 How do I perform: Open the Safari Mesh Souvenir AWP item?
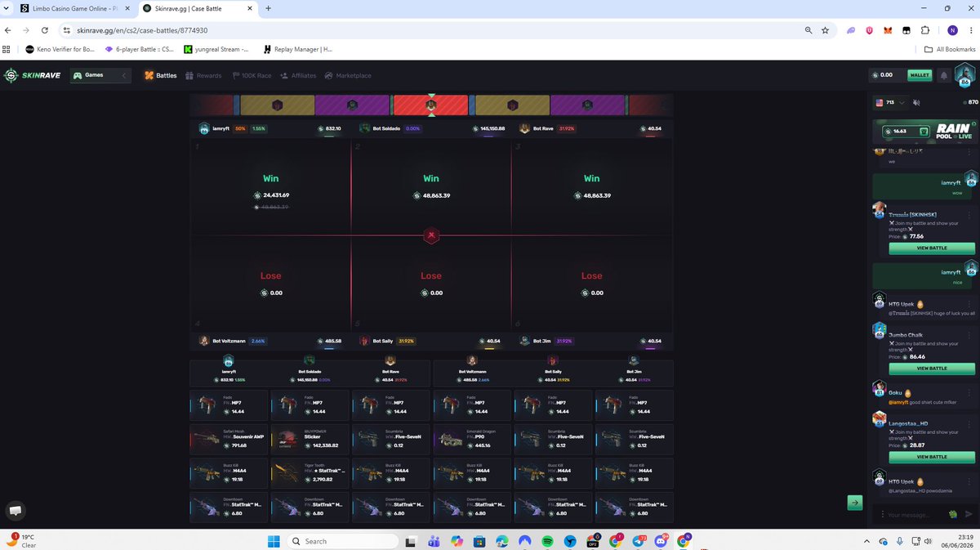coord(229,439)
